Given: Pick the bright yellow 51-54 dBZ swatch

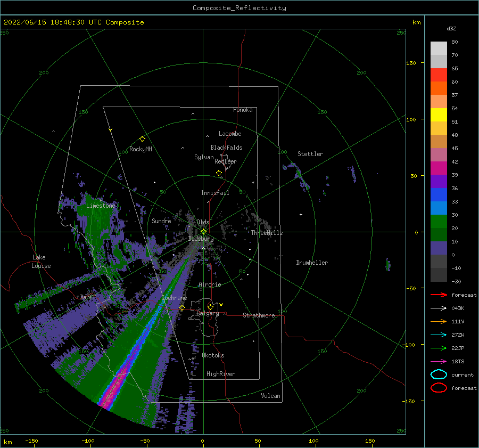Looking at the screenshot, I should (439, 115).
